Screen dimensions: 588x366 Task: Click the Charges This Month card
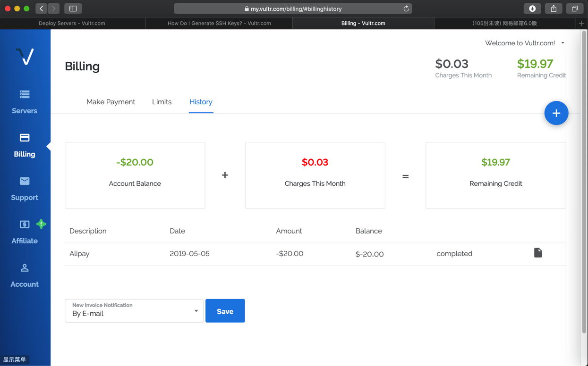tap(315, 175)
